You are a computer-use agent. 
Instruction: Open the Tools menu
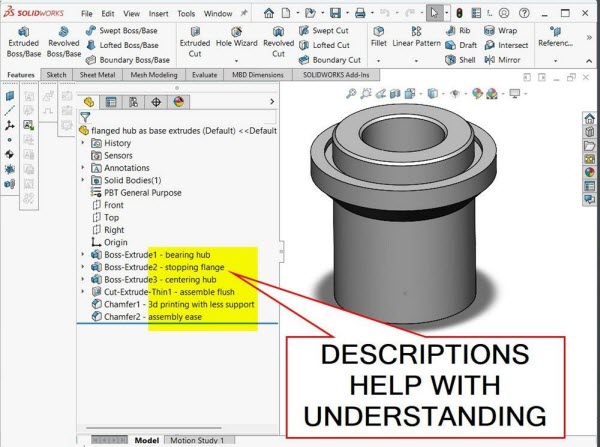[x=186, y=14]
